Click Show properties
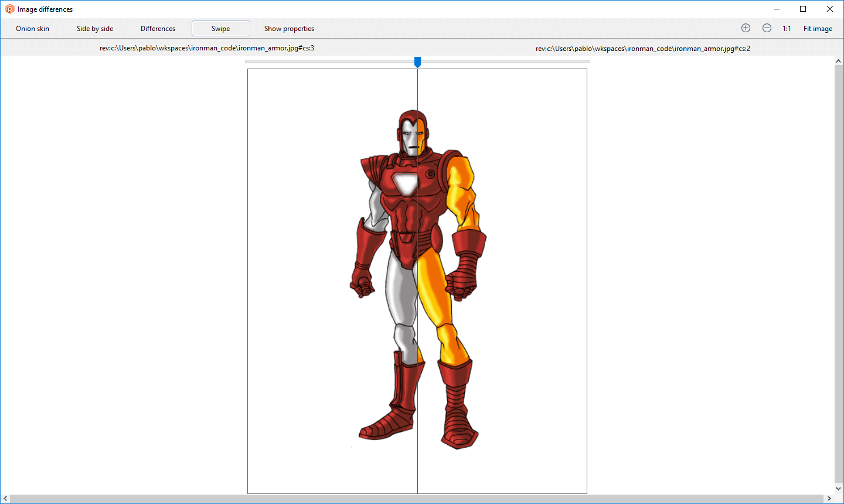Image resolution: width=844 pixels, height=504 pixels. 289,29
